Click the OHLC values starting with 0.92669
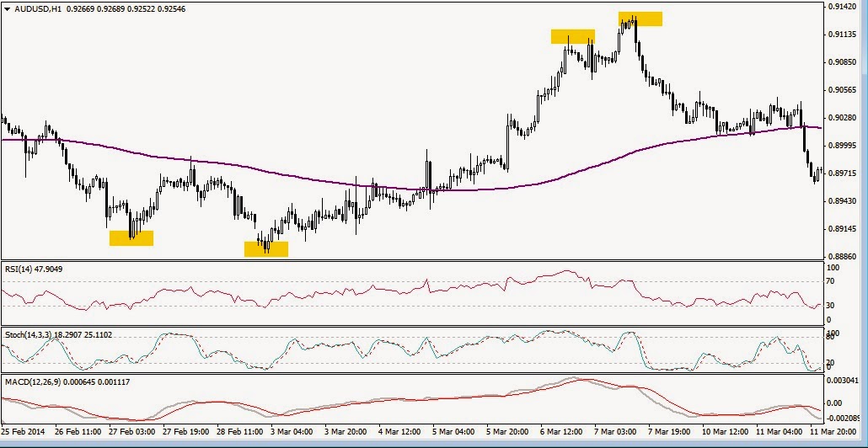 pos(125,9)
